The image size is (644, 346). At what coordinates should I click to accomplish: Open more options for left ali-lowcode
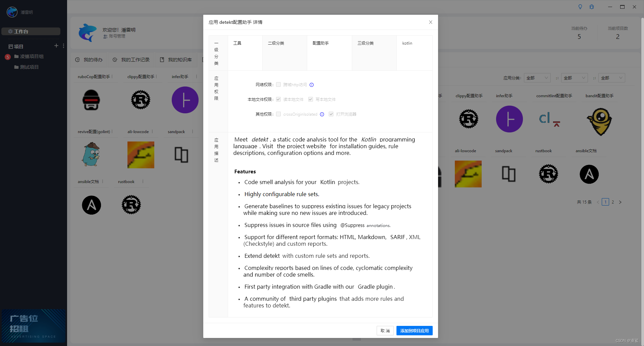pos(152,131)
